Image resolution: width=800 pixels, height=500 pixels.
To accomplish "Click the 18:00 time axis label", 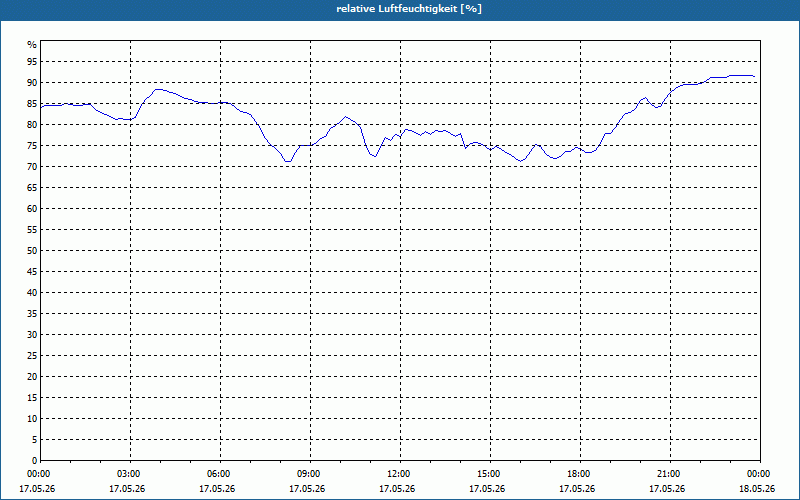I will (x=580, y=474).
